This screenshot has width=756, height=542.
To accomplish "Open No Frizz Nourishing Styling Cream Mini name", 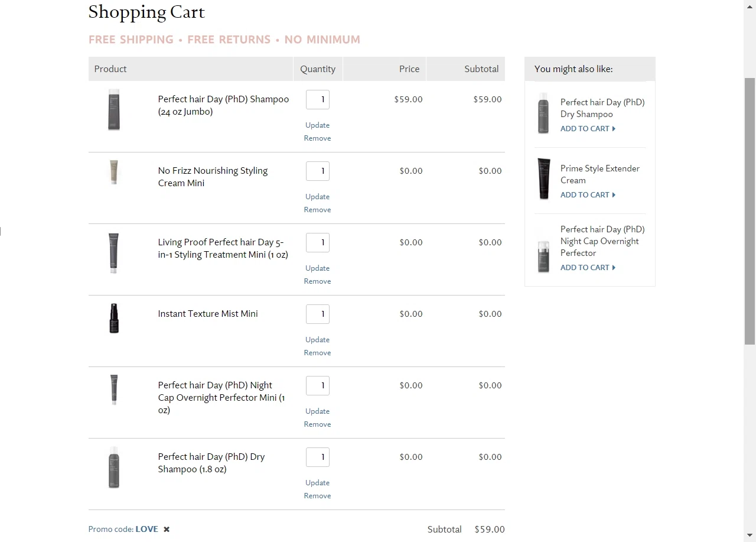I will click(213, 177).
